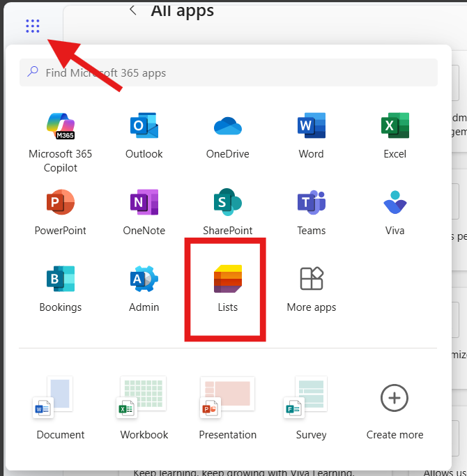Viewport: 467px width, 476px height.
Task: Create a new Excel Workbook
Action: coord(144,408)
